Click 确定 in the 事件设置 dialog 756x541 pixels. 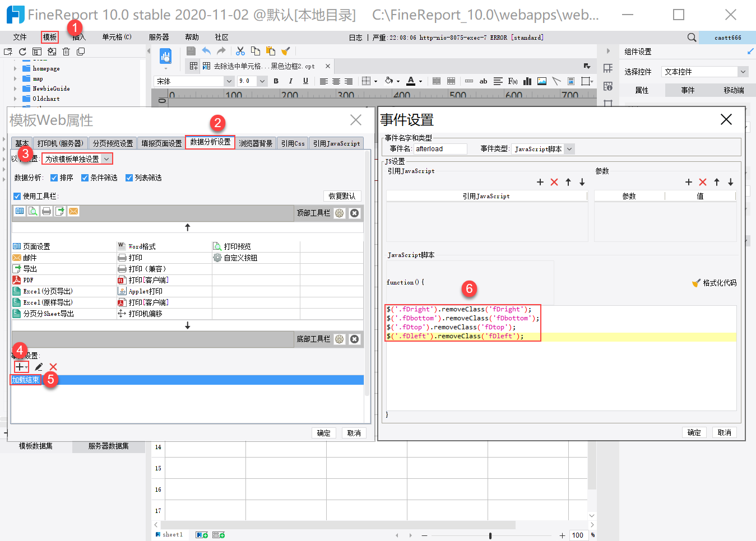pyautogui.click(x=694, y=432)
